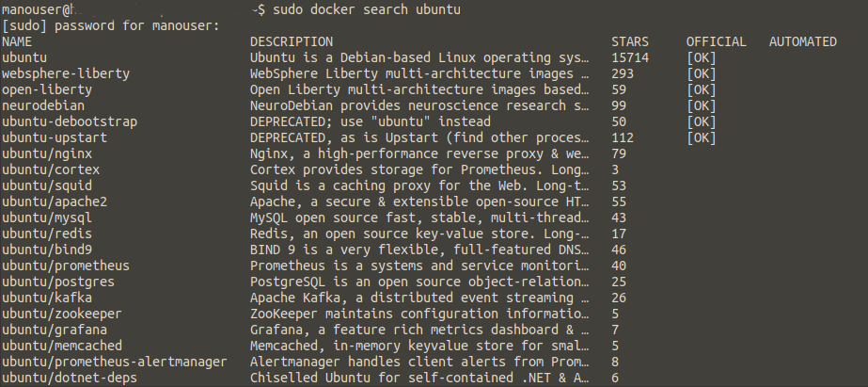Click the STARS column header
The height and width of the screenshot is (387, 868).
pyautogui.click(x=630, y=41)
